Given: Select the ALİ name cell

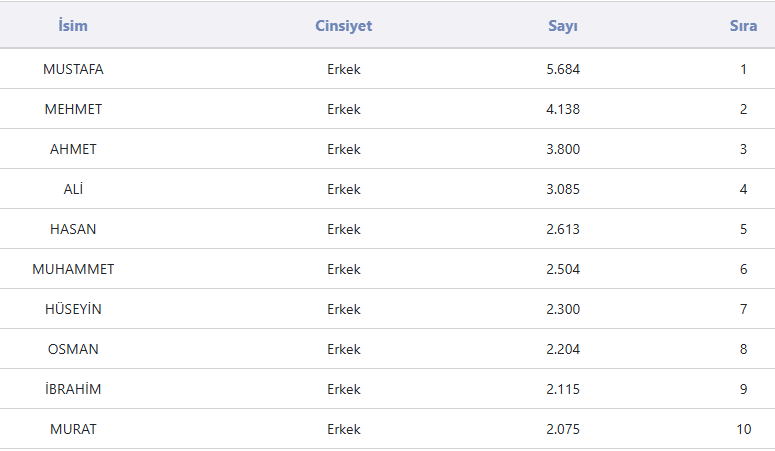Looking at the screenshot, I should tap(73, 189).
